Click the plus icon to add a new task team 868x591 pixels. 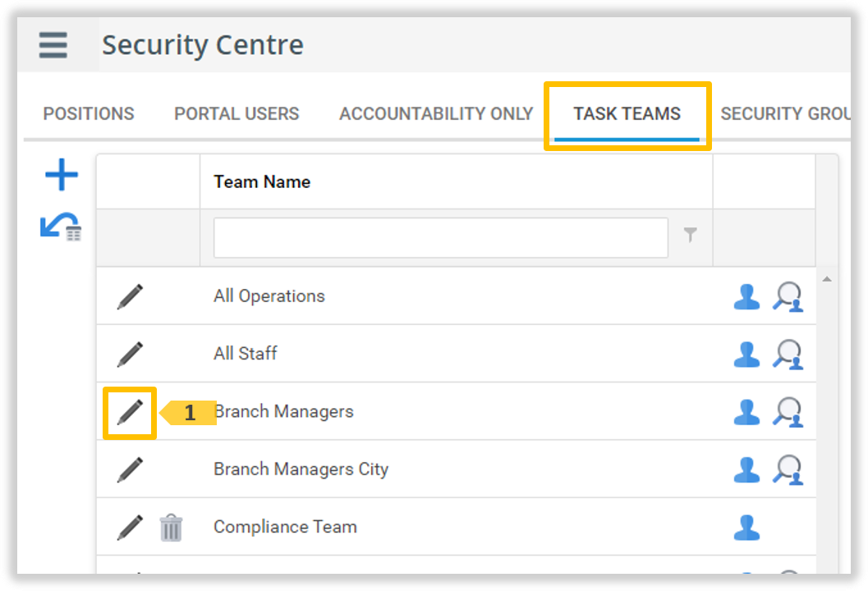click(61, 175)
